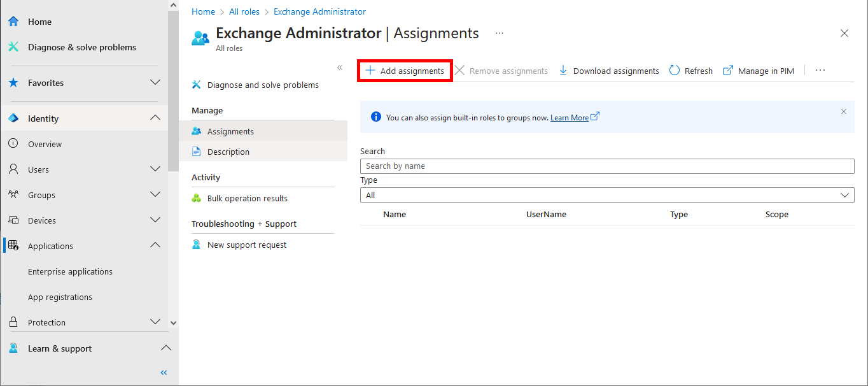Click the Add assignments button
The width and height of the screenshot is (868, 386).
pyautogui.click(x=405, y=70)
